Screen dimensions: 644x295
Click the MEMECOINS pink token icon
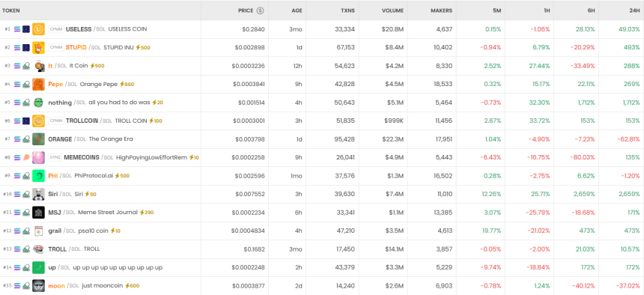(38, 157)
